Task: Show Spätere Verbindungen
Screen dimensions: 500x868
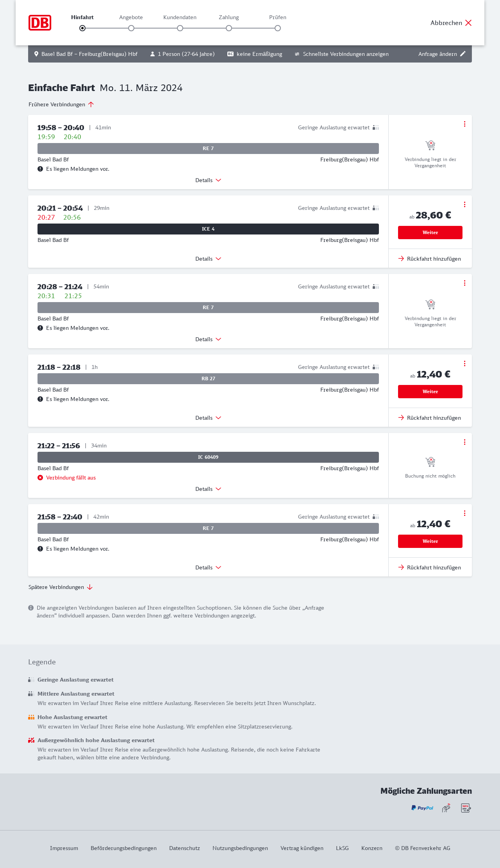Action: (61, 587)
